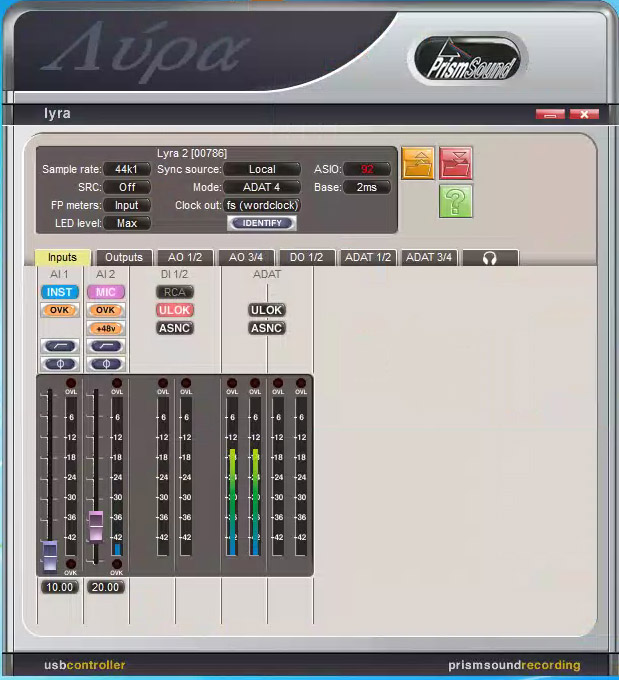619x680 pixels.
Task: Reset the AI 2 top overload indicator
Action: coord(117,383)
